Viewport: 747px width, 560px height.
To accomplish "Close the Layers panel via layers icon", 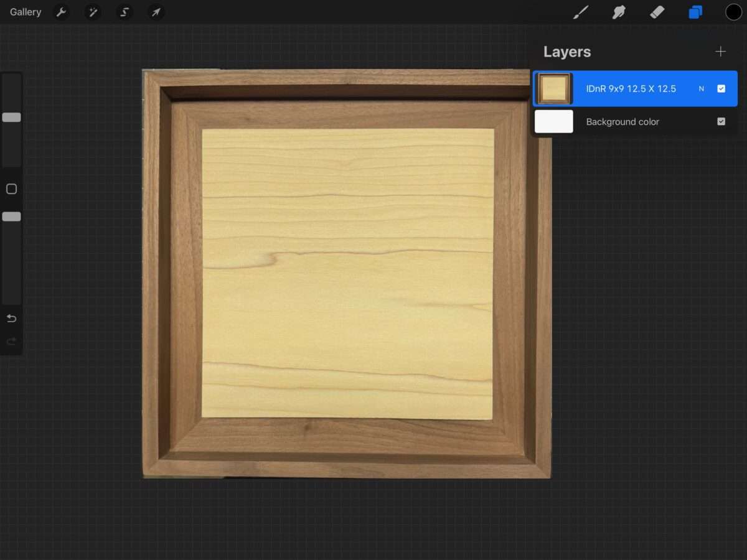I will [695, 12].
